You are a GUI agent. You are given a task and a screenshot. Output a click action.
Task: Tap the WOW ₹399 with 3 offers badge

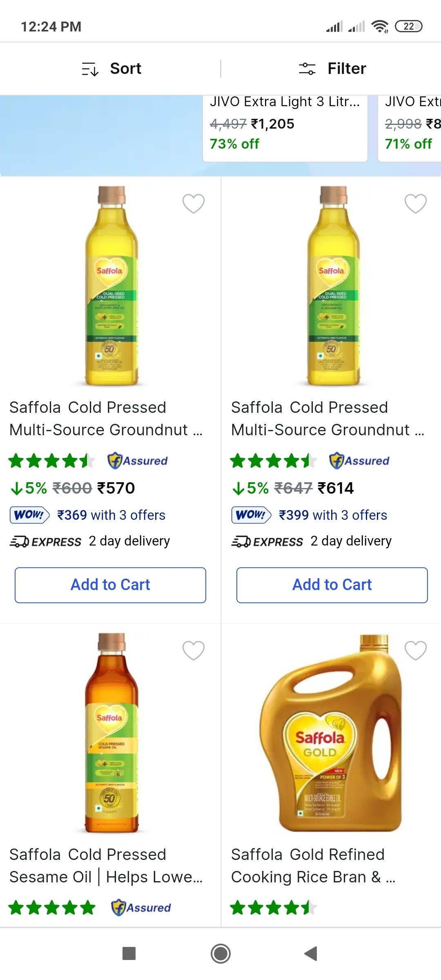coord(309,515)
